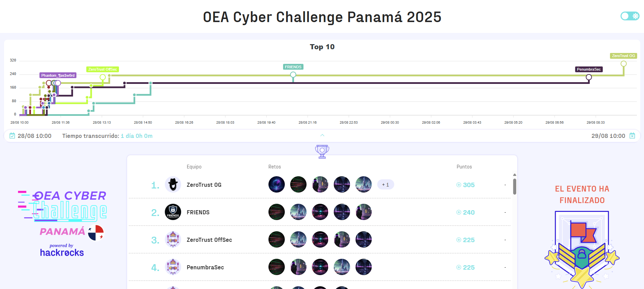Select ZeroTrust OG first challenge thumbnail
The image size is (644, 289).
click(x=277, y=185)
